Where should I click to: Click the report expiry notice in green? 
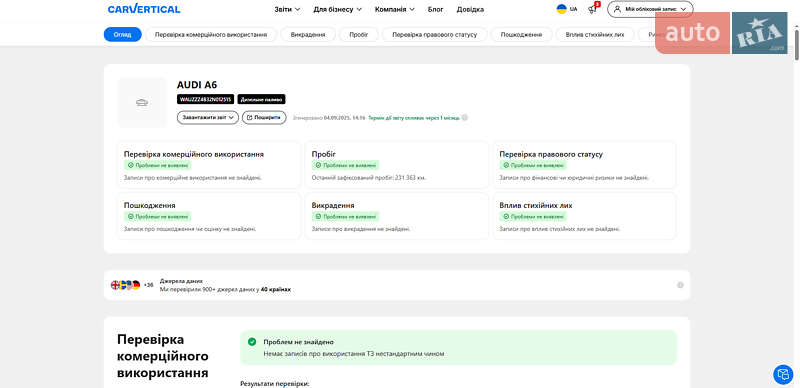pyautogui.click(x=414, y=117)
